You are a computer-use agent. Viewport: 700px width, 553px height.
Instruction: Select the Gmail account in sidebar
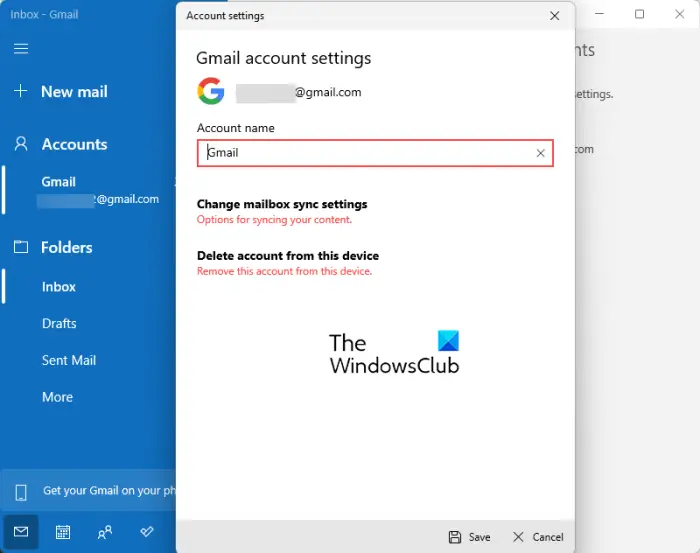coord(88,191)
